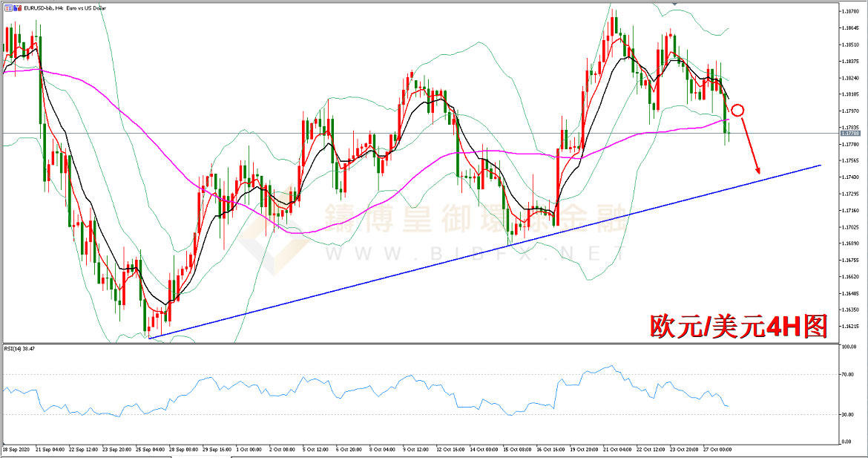The width and height of the screenshot is (868, 458).
Task: Click the 1.18240 price scale label
Action: pos(850,77)
